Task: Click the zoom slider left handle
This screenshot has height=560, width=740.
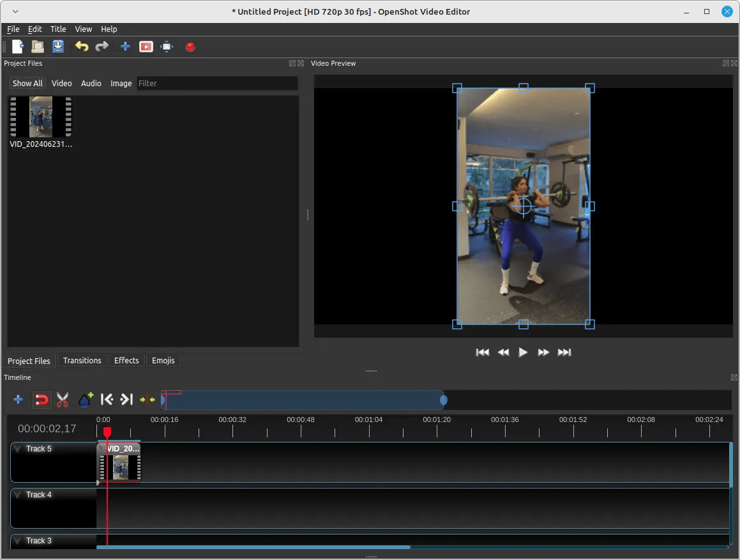Action: click(163, 400)
